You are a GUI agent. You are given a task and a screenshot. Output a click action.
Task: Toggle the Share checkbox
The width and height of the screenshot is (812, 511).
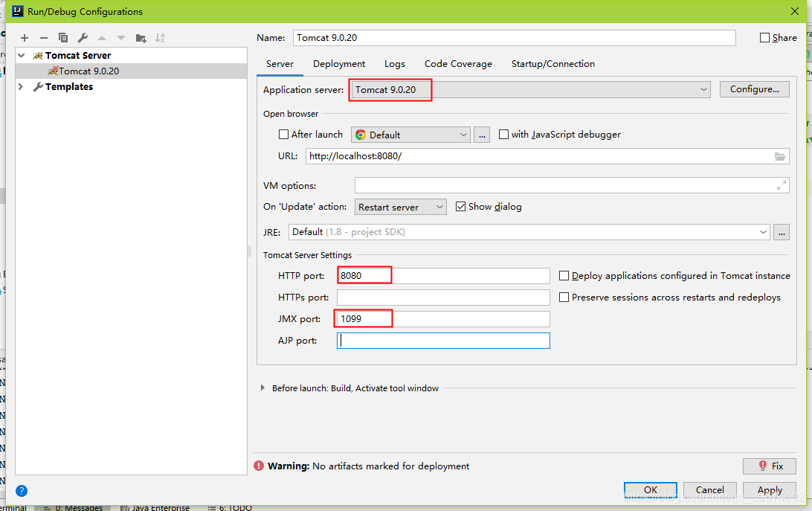point(764,38)
